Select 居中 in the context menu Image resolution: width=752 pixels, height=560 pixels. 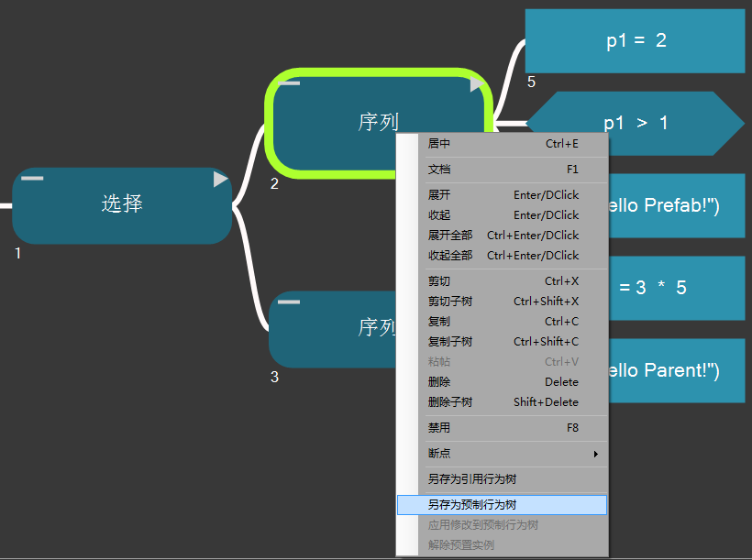pyautogui.click(x=503, y=144)
